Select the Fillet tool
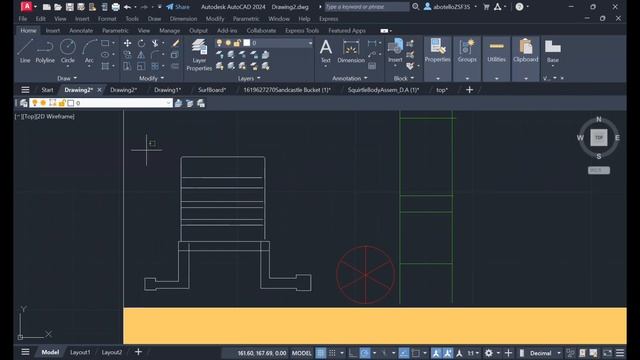Viewport: 640px width, 360px height. click(x=155, y=55)
